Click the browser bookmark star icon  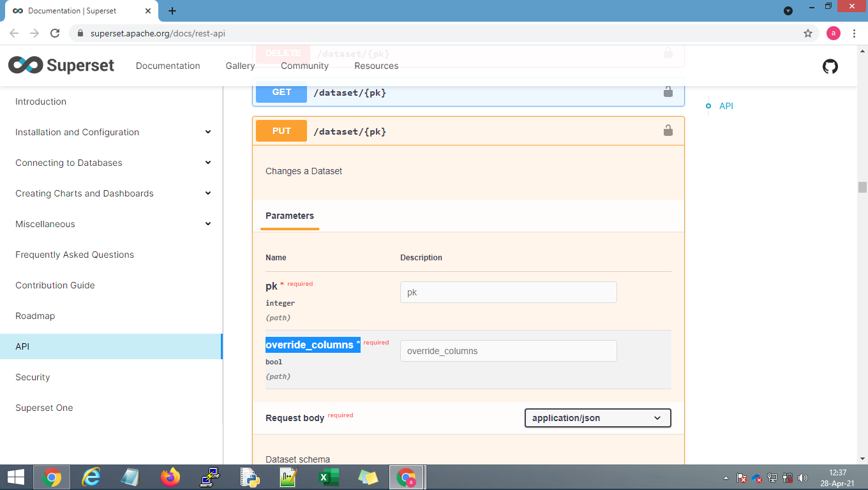[x=808, y=33]
